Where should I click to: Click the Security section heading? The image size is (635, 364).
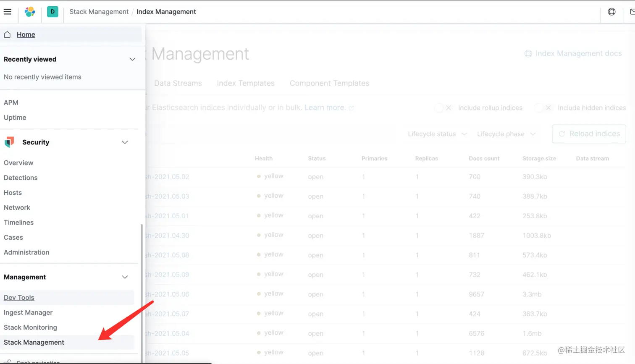pyautogui.click(x=36, y=142)
